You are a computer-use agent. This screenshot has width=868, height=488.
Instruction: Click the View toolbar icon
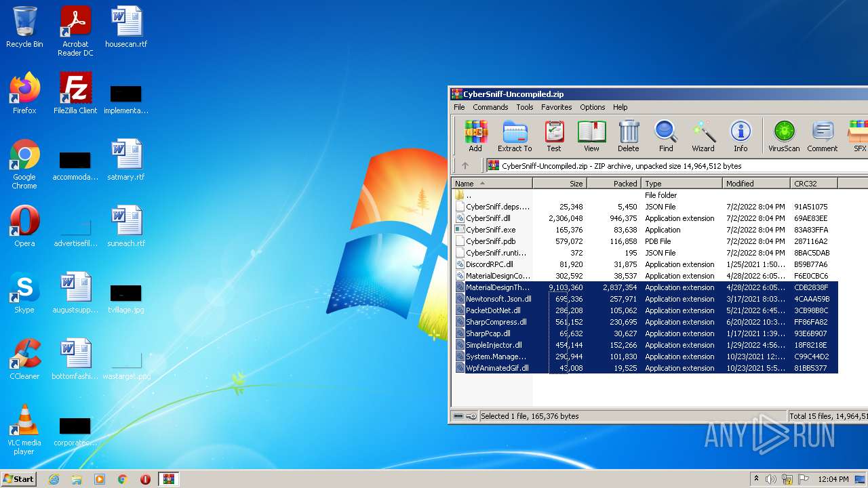(591, 136)
